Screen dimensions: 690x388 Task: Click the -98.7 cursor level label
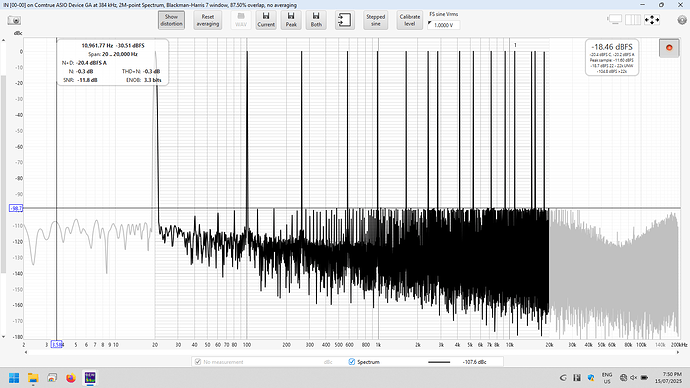[16, 208]
